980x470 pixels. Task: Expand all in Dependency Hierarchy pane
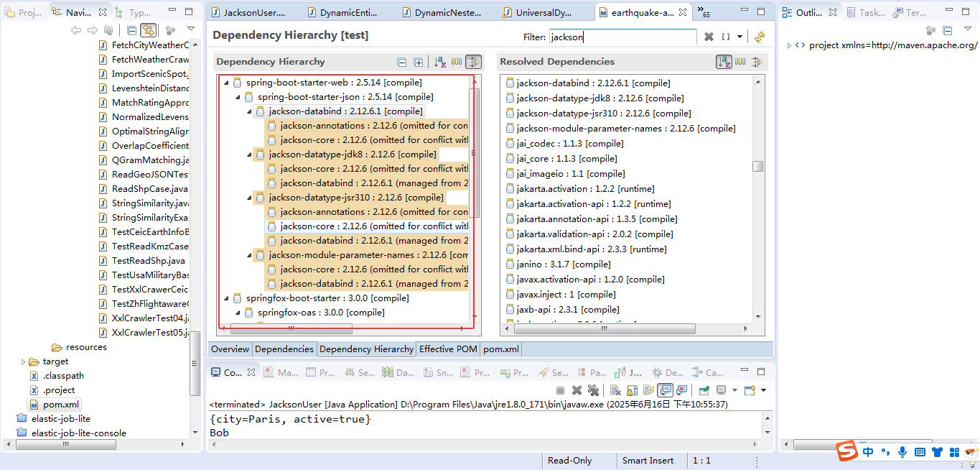(419, 62)
